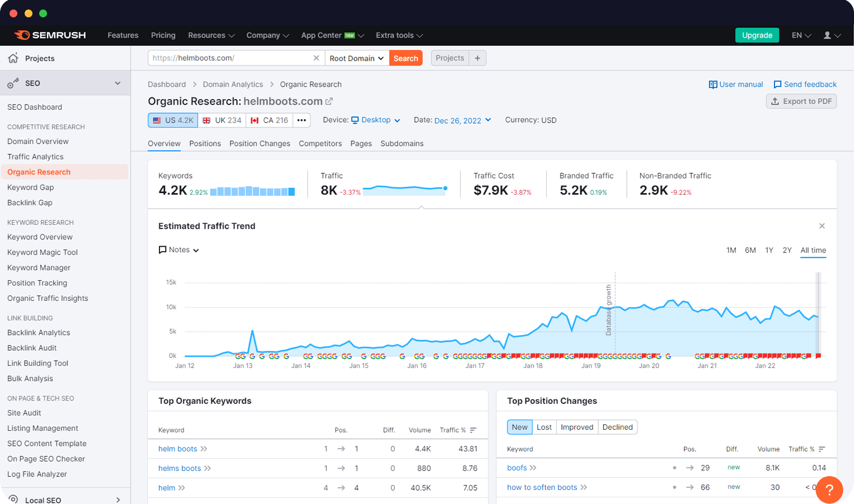
Task: Expand the Notes dropdown
Action: click(196, 250)
